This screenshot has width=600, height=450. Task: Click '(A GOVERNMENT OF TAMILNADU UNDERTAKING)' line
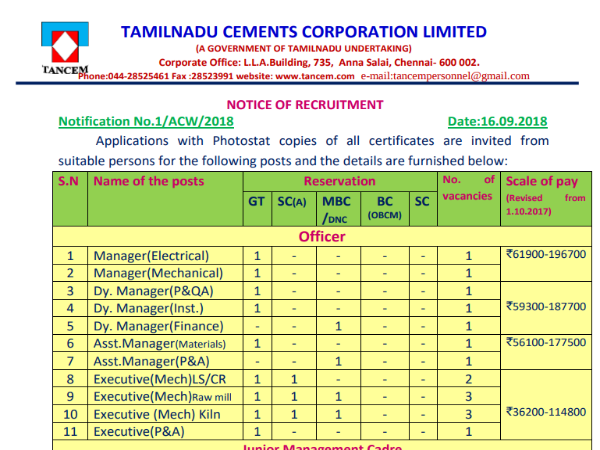(304, 49)
